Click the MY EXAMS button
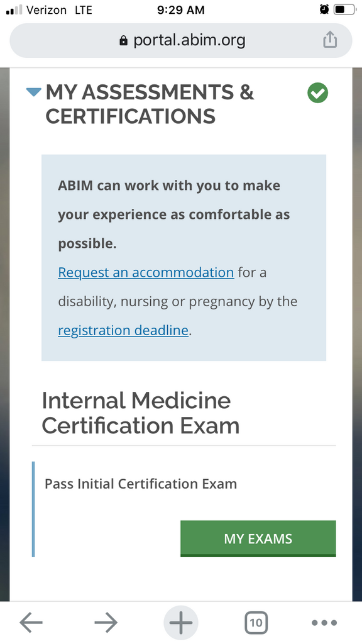362x644 pixels. click(x=258, y=538)
